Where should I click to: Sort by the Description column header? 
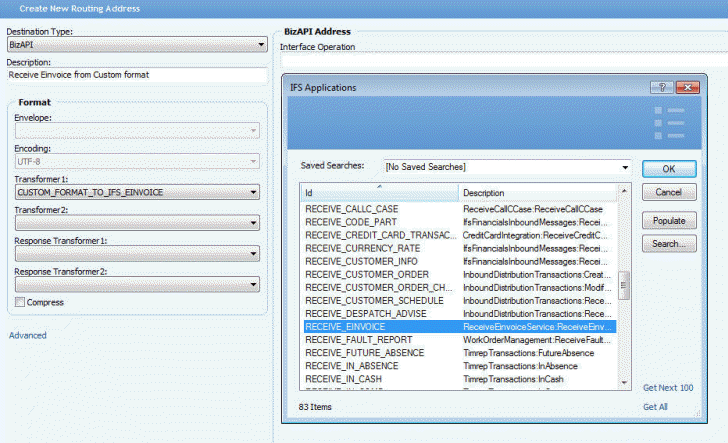coord(538,193)
